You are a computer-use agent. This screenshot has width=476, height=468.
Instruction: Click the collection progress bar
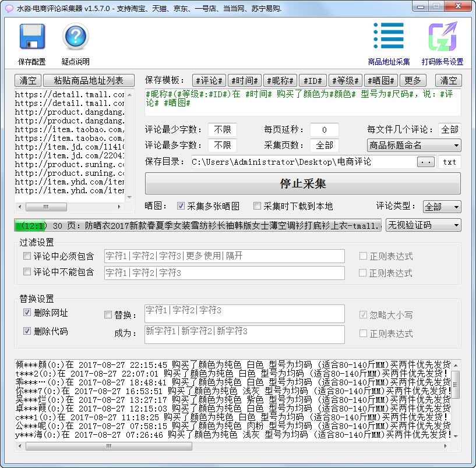click(198, 225)
